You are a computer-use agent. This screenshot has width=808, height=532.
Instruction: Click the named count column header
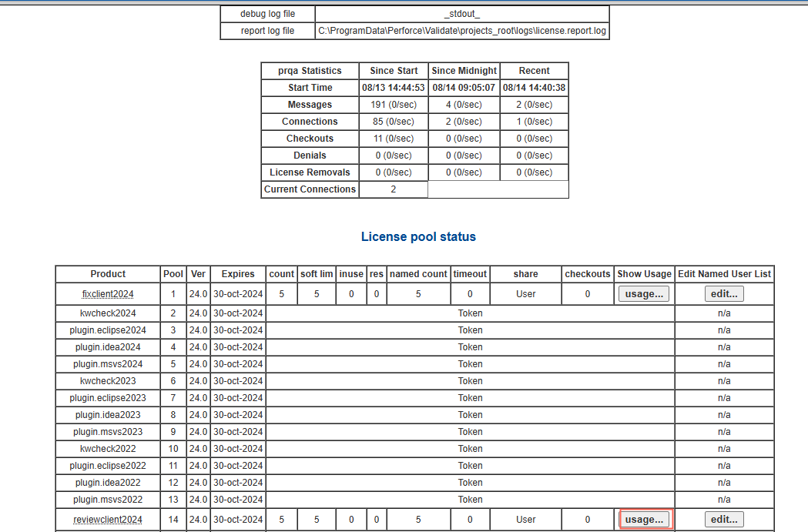418,274
